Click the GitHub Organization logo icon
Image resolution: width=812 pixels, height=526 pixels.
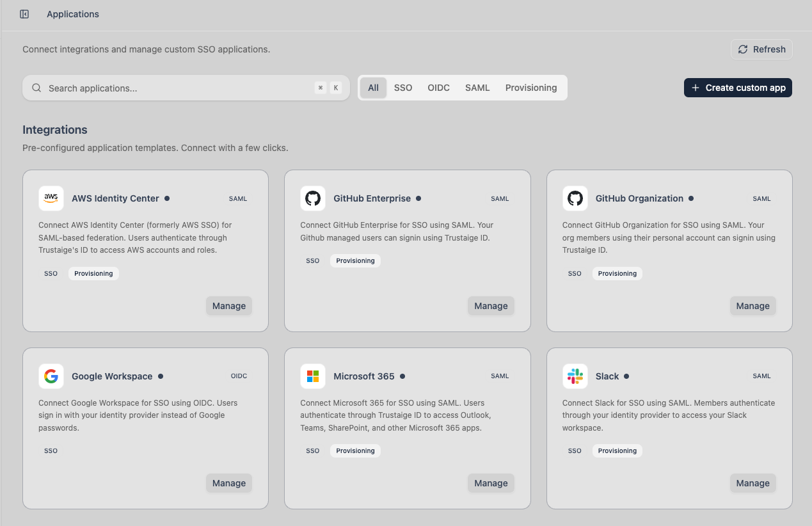point(575,198)
